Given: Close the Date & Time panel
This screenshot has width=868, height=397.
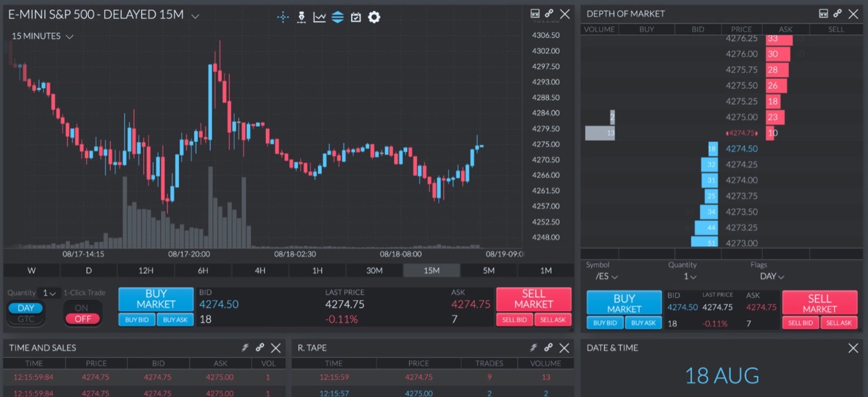Looking at the screenshot, I should (853, 348).
